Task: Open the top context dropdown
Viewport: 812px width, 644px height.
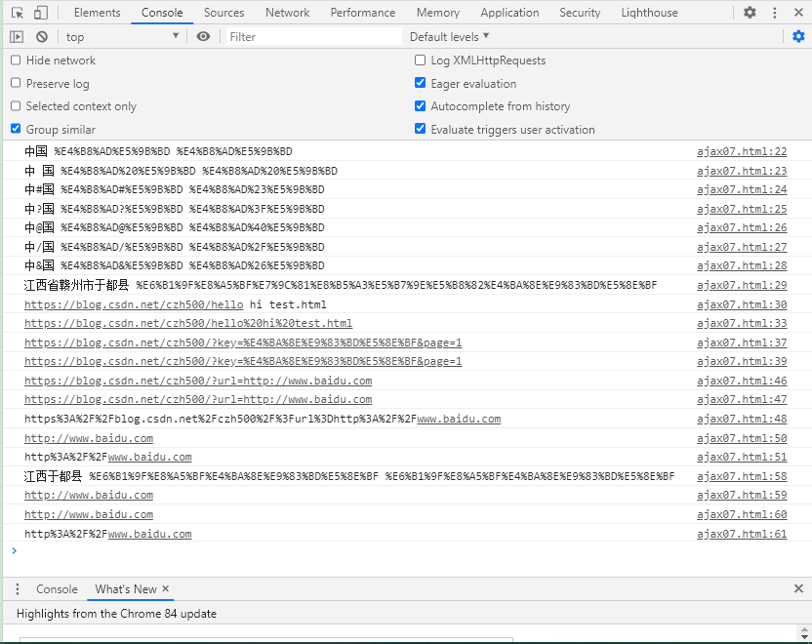Action: [x=122, y=35]
